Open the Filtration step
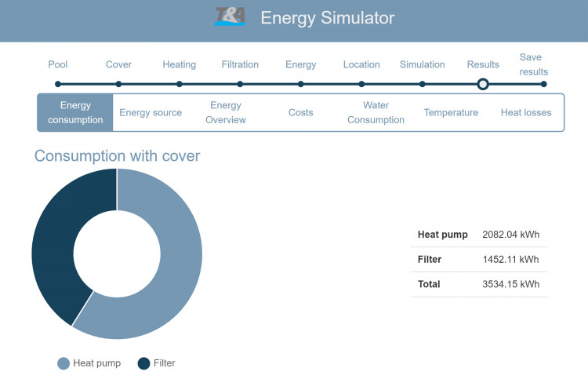Screen dimensions: 588x379 point(240,64)
